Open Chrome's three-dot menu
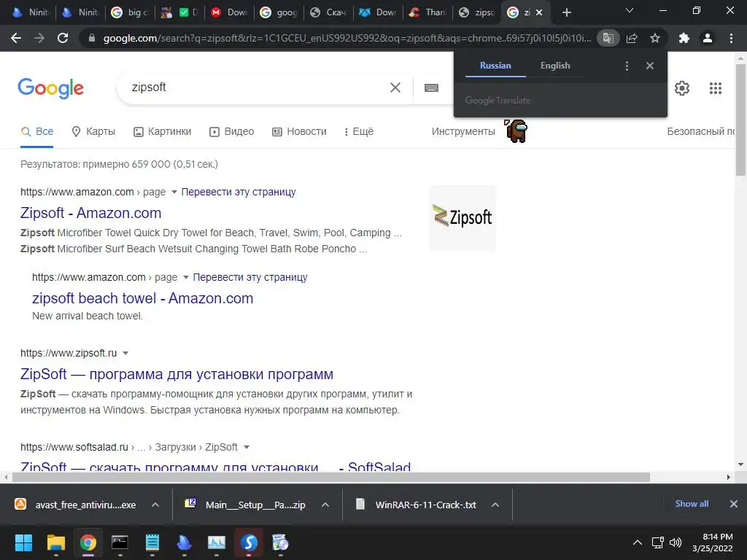Viewport: 747px width, 560px height. coord(731,38)
